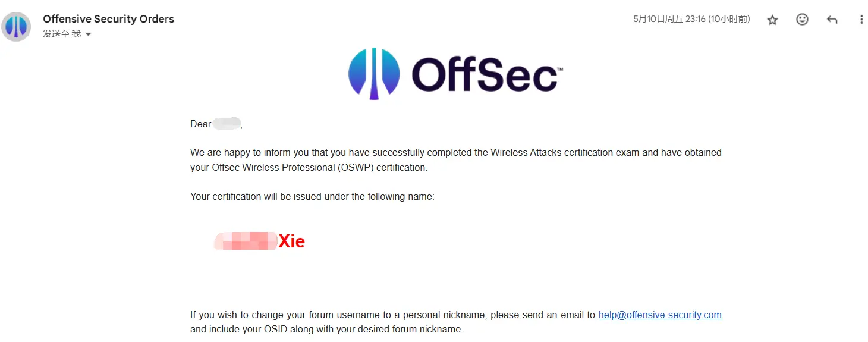Open the three-dot more options menu

tap(861, 20)
